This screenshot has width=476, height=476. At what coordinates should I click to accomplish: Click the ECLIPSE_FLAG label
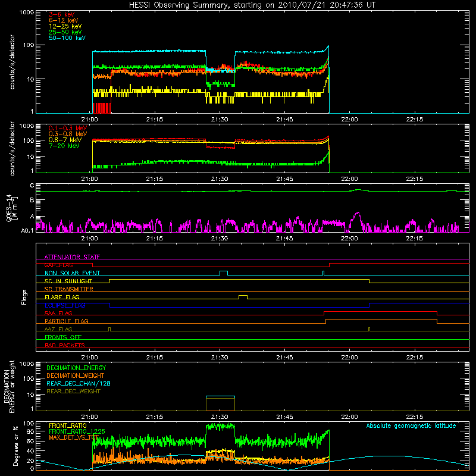[65, 305]
